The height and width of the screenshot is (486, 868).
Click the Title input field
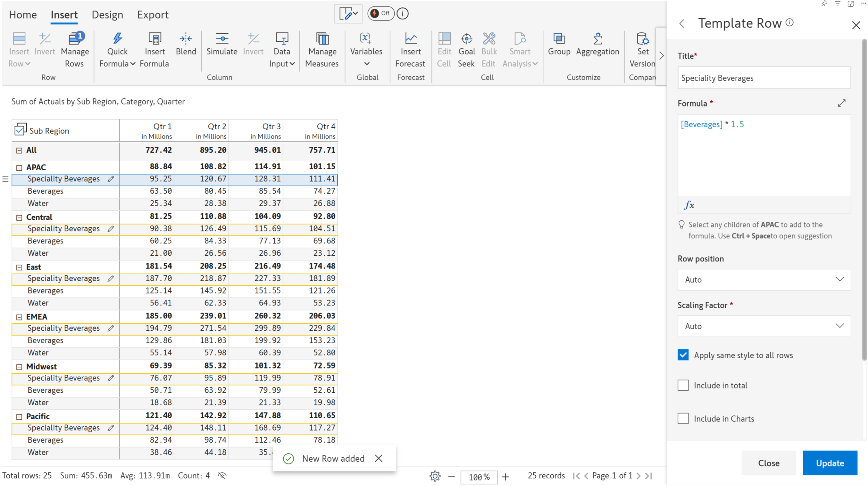coord(764,78)
